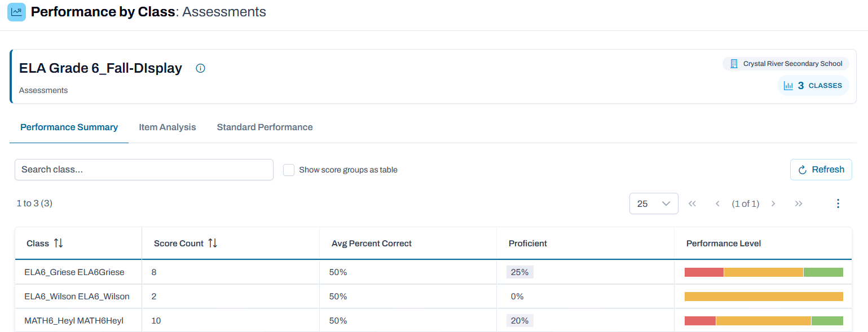
Task: Sort by Score Count using the sort arrows
Action: pos(213,244)
